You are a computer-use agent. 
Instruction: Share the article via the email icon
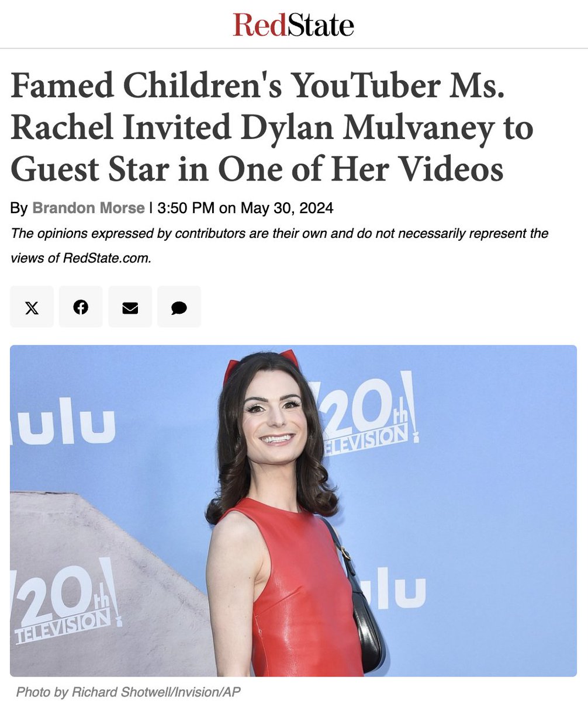(x=130, y=307)
